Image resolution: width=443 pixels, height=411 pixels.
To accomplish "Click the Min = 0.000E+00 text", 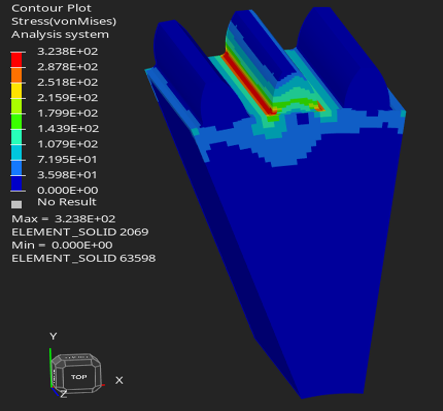I will click(62, 245).
